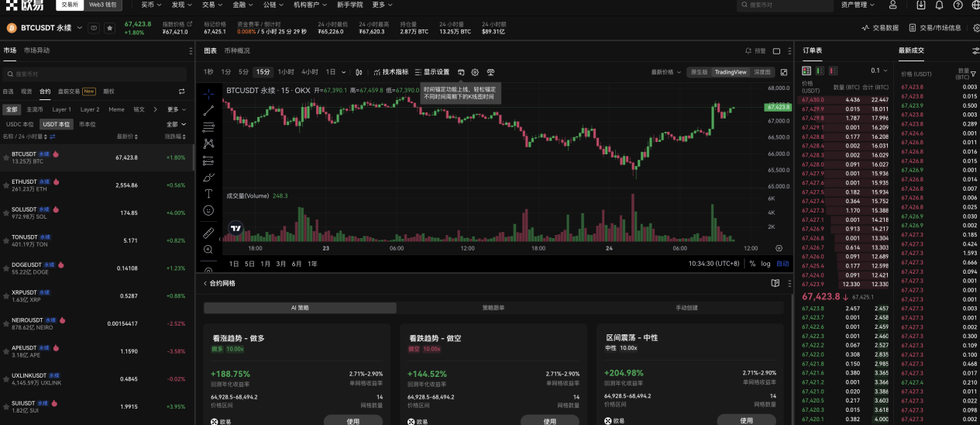Select the 现货 market tab

click(x=26, y=92)
